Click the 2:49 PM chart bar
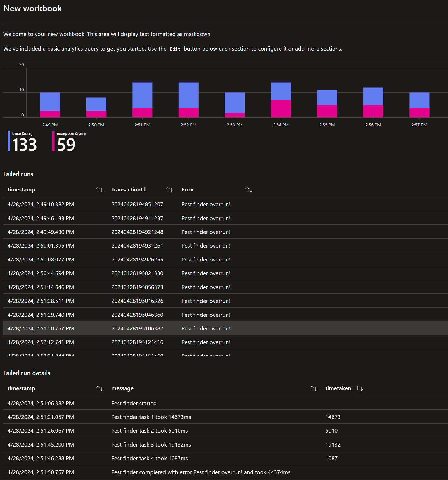448x480 pixels. pyautogui.click(x=50, y=105)
